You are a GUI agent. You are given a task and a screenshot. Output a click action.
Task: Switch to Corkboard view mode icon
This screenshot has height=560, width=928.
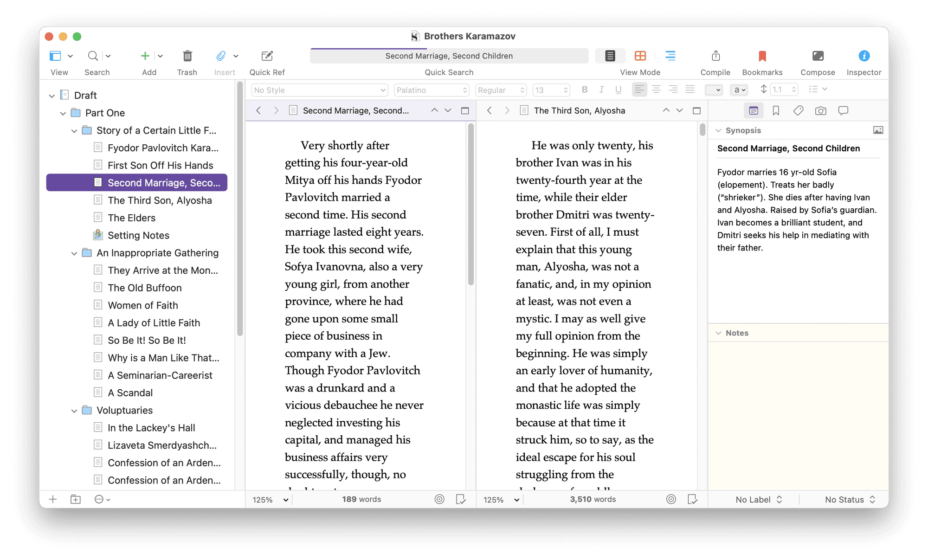click(640, 56)
